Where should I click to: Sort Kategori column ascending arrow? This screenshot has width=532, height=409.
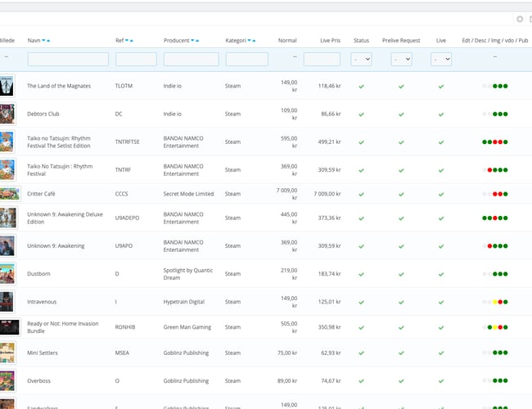click(255, 40)
